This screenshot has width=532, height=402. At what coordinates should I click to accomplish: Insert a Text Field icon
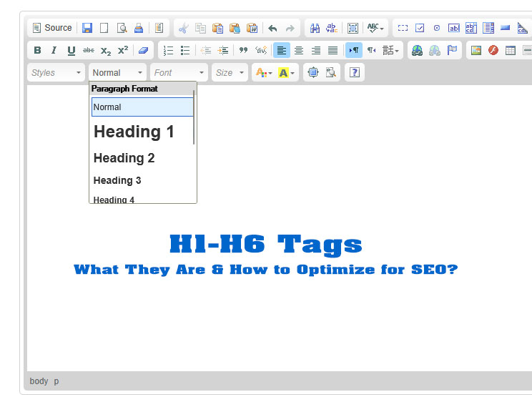454,28
